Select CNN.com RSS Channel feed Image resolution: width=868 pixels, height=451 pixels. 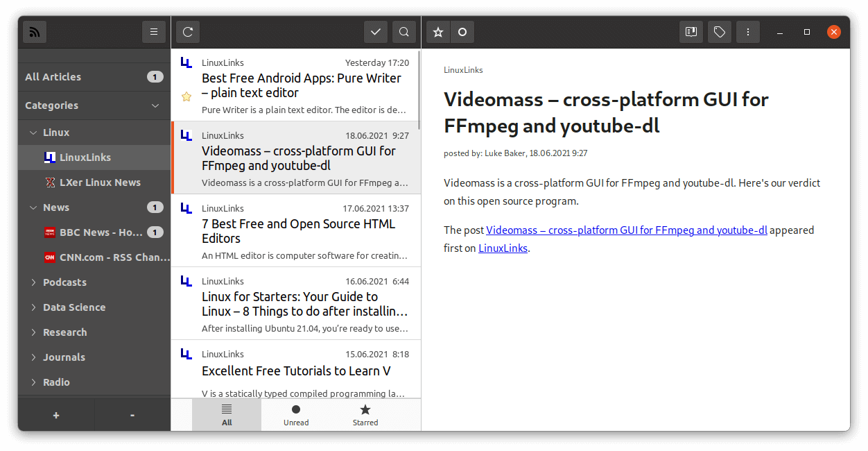pos(94,257)
